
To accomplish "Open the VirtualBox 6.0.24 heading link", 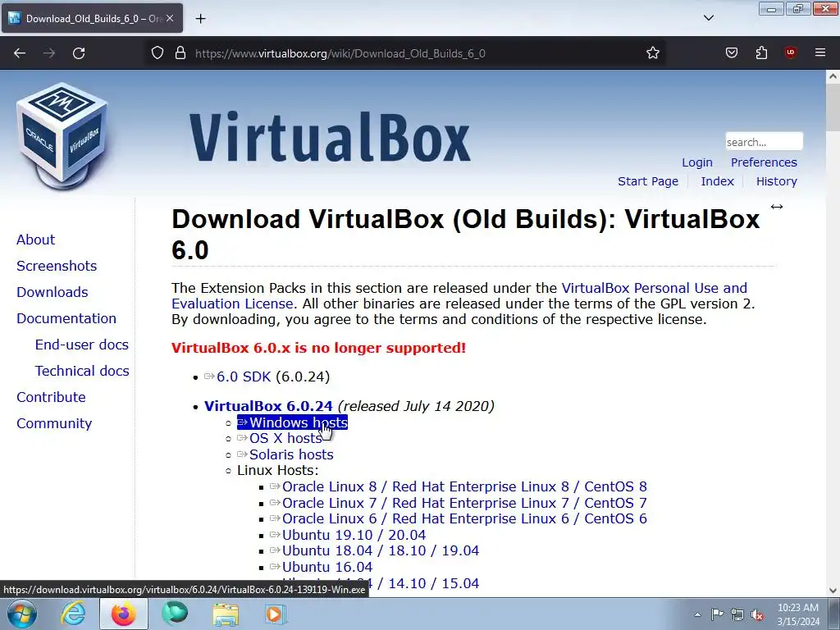I will point(268,406).
